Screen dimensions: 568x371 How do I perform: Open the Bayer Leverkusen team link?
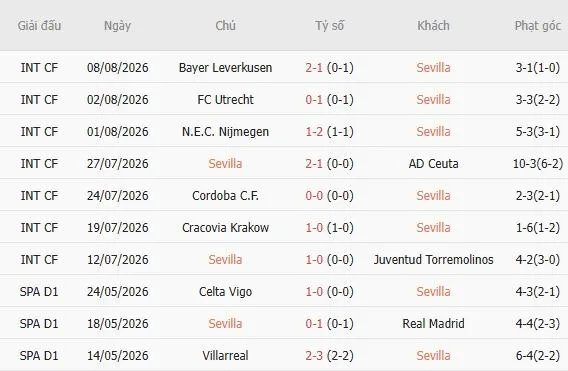225,68
